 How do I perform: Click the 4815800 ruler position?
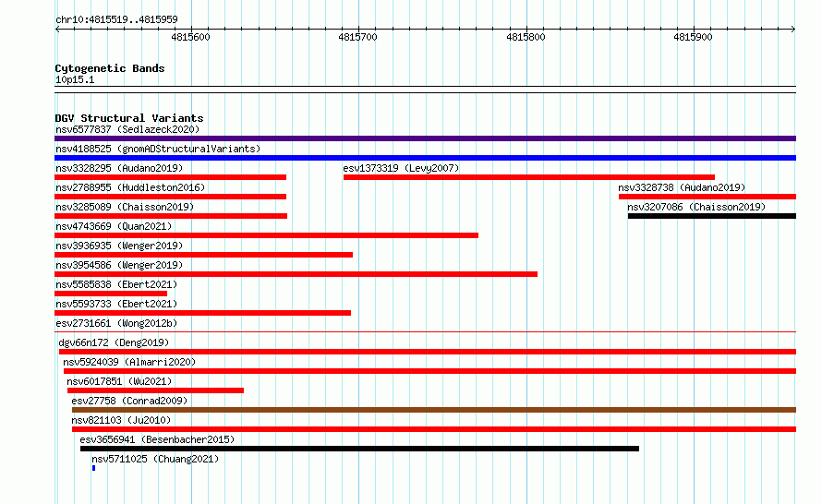coord(526,37)
